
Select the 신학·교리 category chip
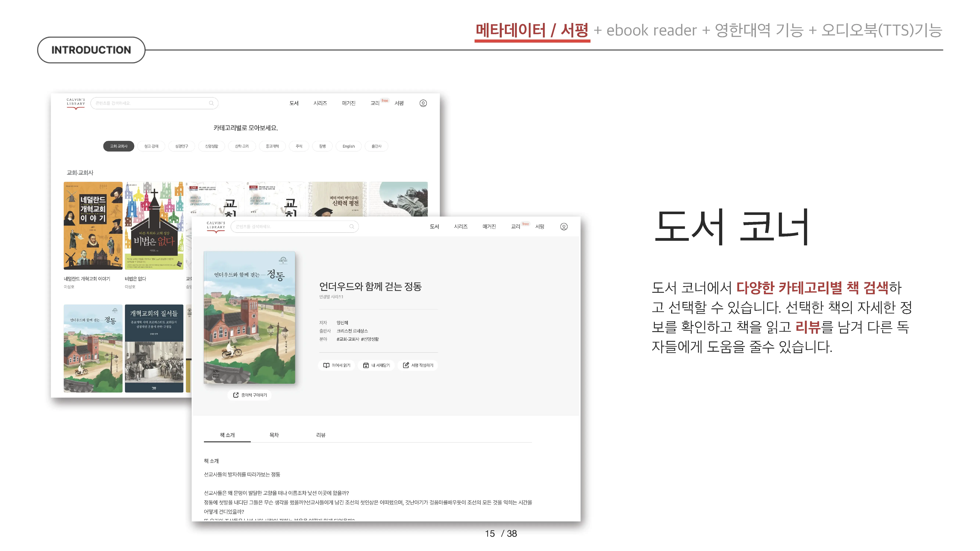(242, 146)
